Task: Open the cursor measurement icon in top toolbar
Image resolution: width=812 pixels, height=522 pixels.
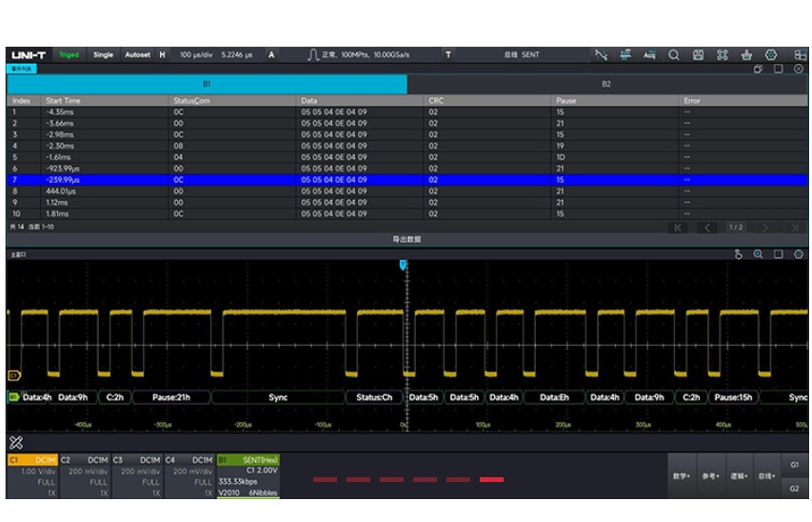Action: click(625, 55)
